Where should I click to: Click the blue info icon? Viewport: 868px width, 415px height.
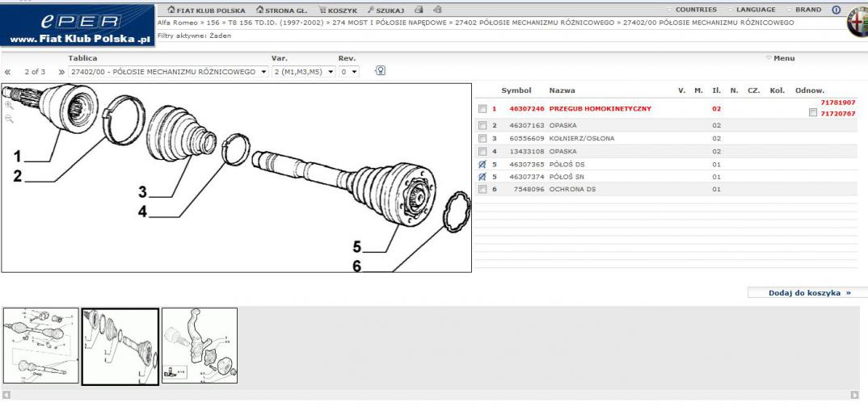pyautogui.click(x=836, y=10)
